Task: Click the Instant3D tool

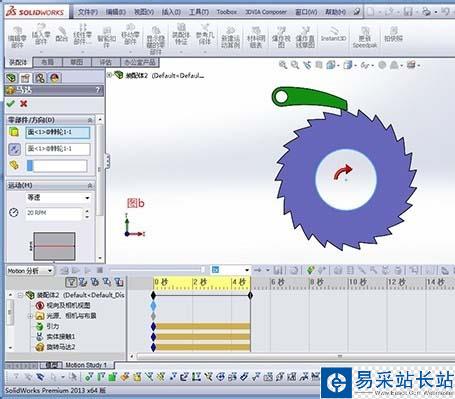Action: point(333,34)
